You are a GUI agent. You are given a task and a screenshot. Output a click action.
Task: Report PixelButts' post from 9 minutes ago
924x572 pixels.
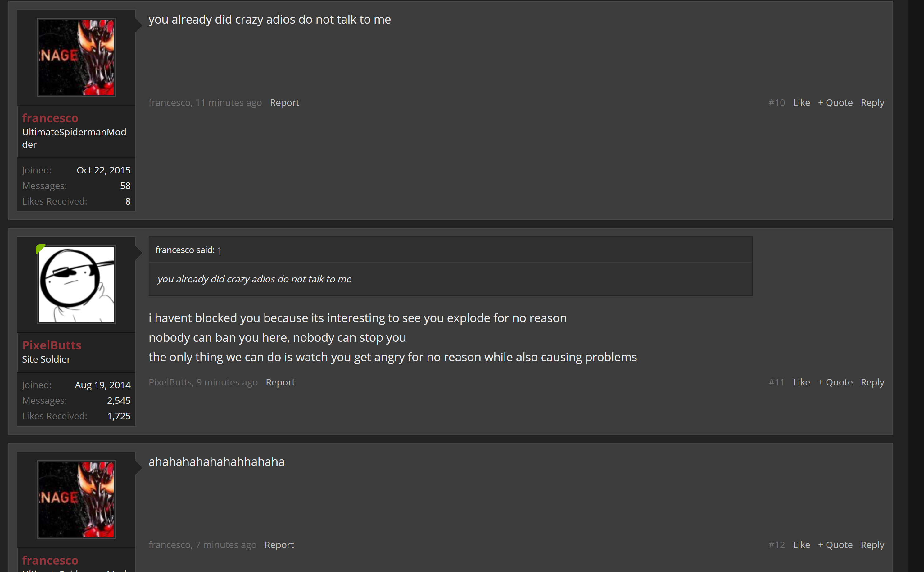pos(280,382)
